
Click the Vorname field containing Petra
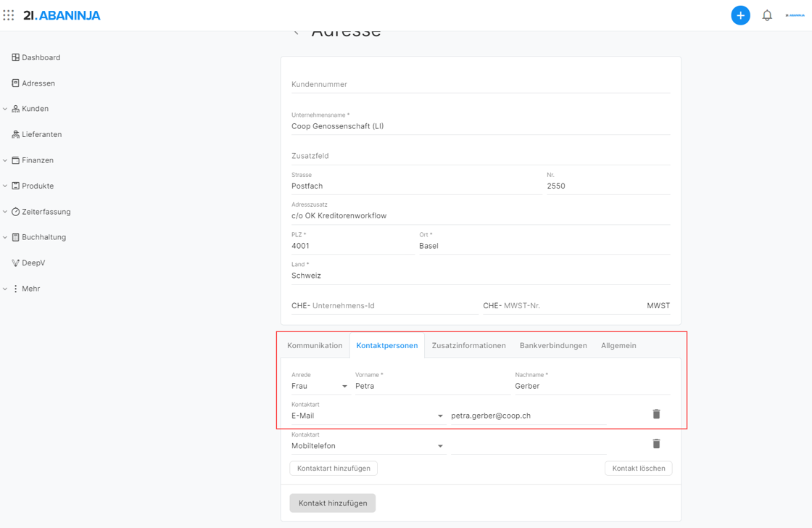tap(432, 386)
